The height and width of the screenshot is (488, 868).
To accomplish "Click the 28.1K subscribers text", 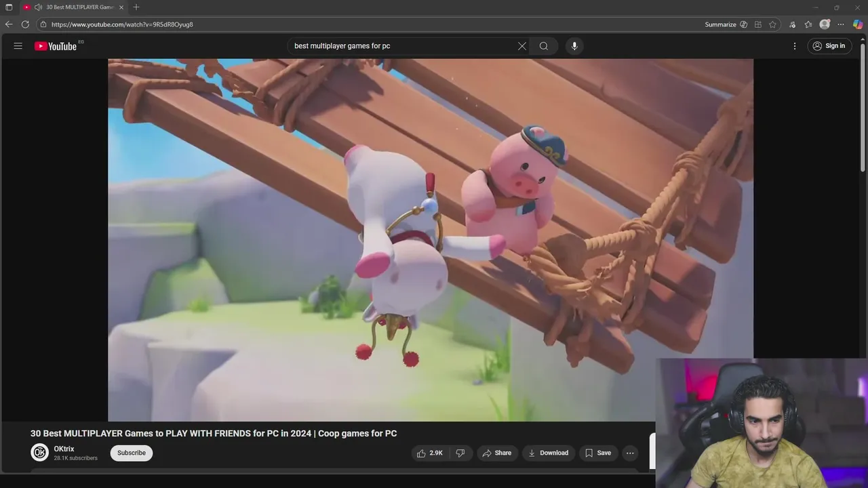I will tap(76, 458).
